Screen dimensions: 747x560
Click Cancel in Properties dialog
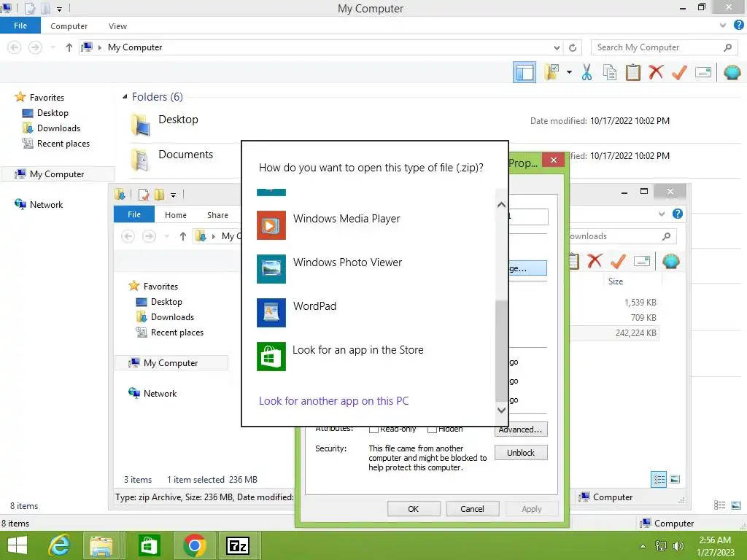click(472, 509)
